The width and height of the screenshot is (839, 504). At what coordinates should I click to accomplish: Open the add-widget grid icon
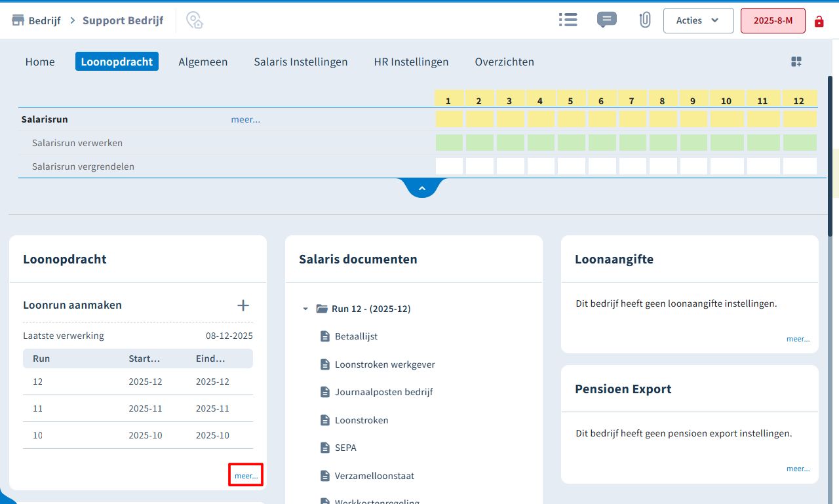pos(796,62)
